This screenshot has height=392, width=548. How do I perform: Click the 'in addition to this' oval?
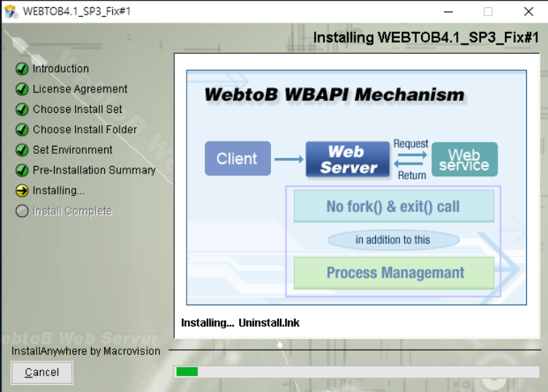tap(394, 240)
